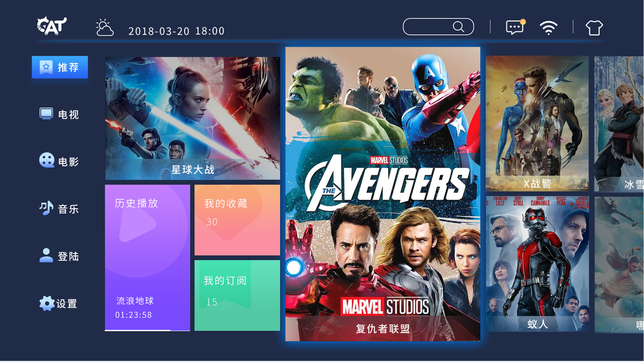Open the X战警 movie poster

click(537, 124)
